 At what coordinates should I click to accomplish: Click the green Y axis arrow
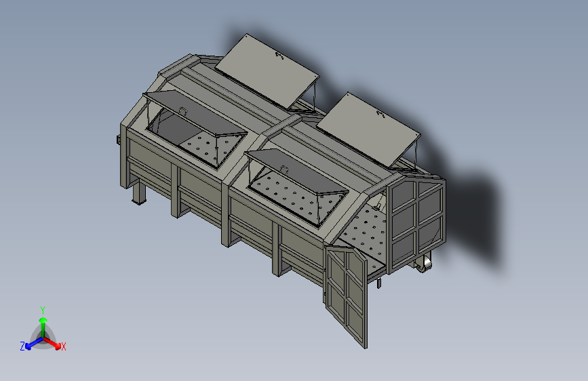pos(43,327)
